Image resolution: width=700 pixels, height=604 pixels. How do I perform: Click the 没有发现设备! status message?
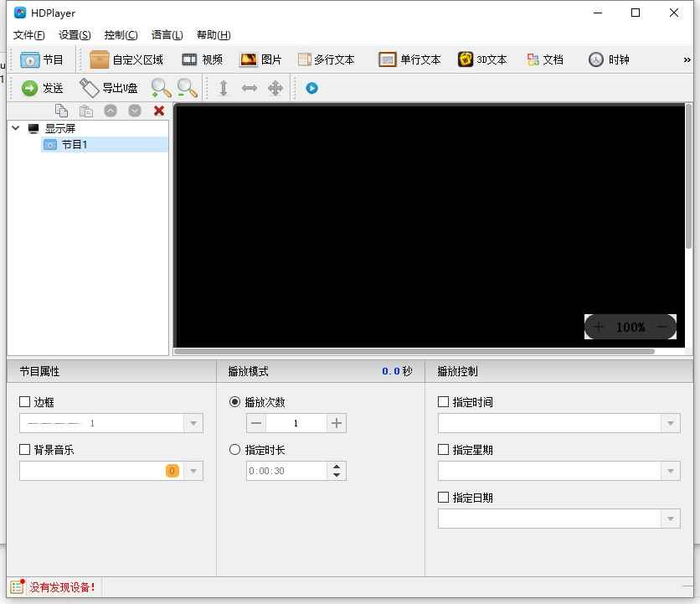[x=62, y=587]
